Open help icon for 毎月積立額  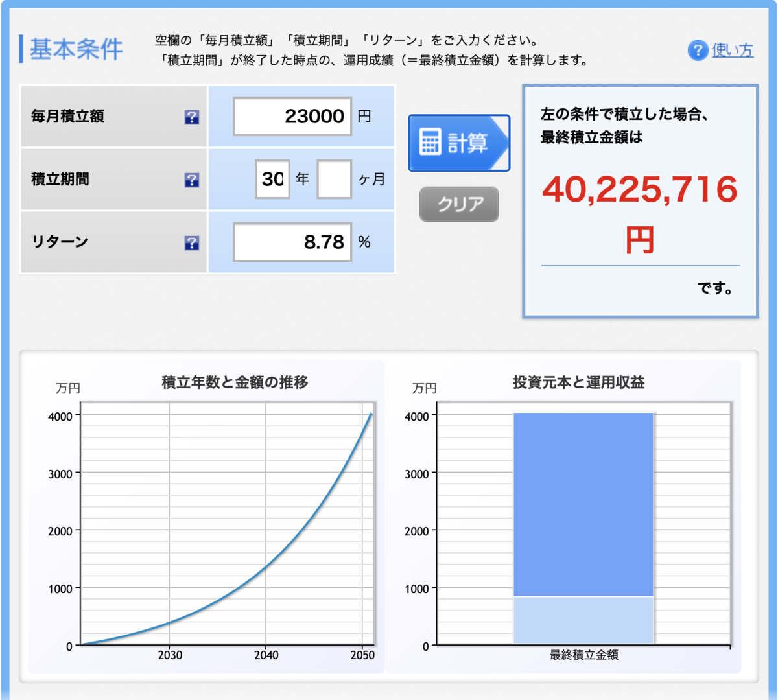tap(192, 117)
